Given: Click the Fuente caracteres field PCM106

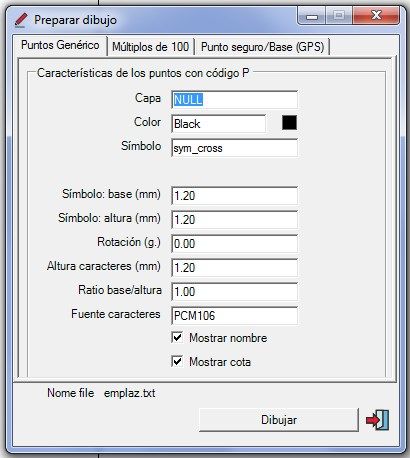Looking at the screenshot, I should (x=234, y=316).
